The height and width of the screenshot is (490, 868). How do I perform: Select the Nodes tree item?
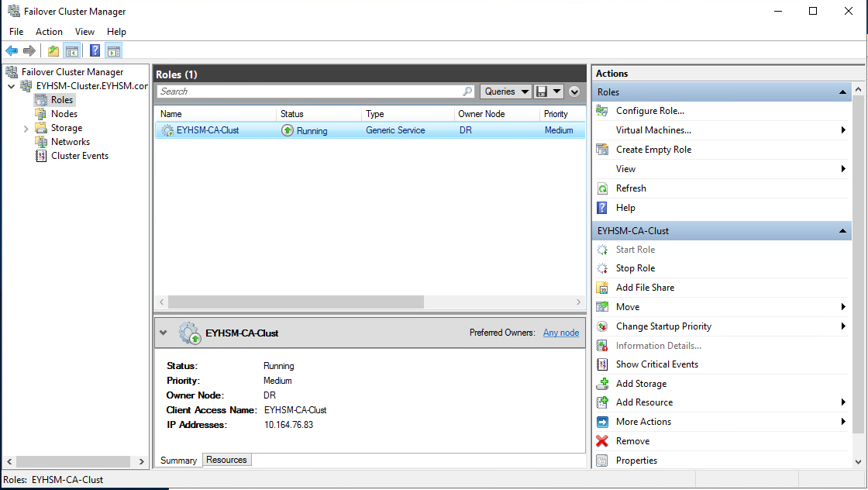click(64, 113)
